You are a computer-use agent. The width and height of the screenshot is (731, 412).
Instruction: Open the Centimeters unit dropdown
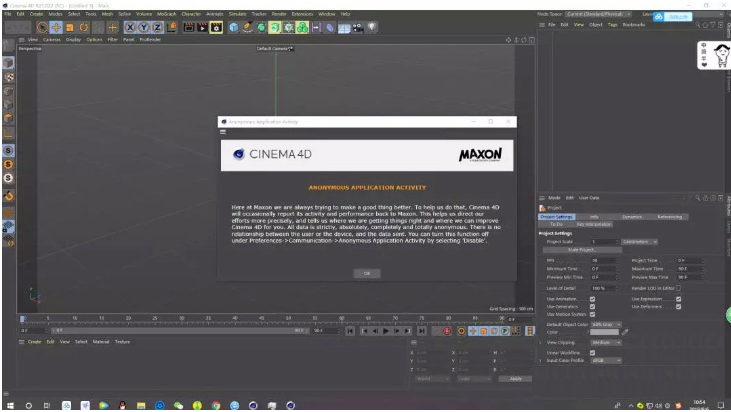point(641,242)
